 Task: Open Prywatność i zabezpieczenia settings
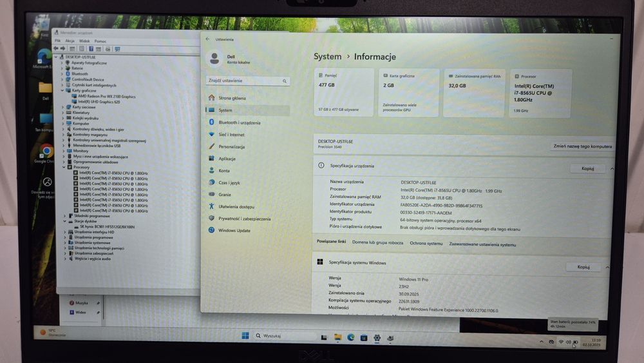(244, 219)
